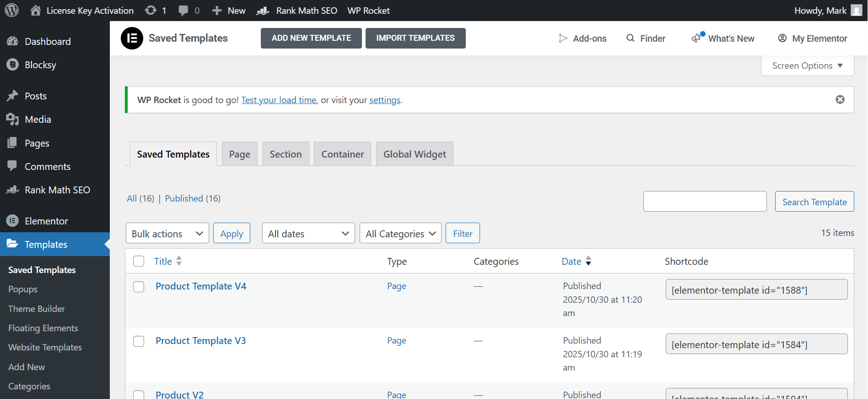
Task: Click the Finder magnifier icon
Action: (x=631, y=38)
